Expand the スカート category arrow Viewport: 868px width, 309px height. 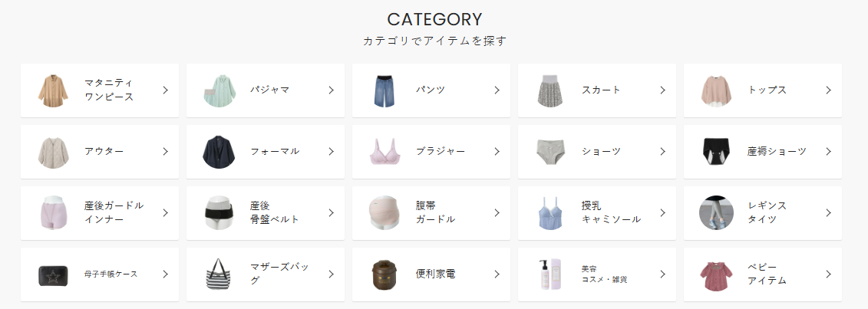pyautogui.click(x=662, y=90)
